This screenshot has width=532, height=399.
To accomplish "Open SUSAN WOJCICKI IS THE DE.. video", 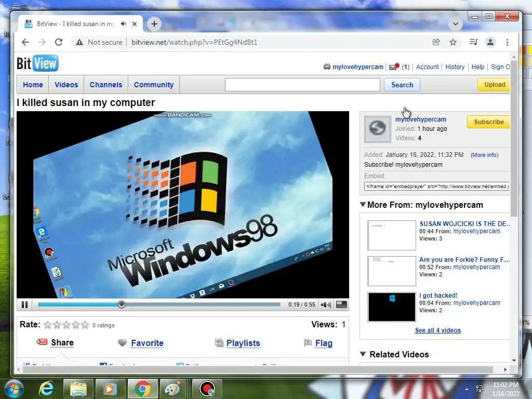I will click(464, 223).
